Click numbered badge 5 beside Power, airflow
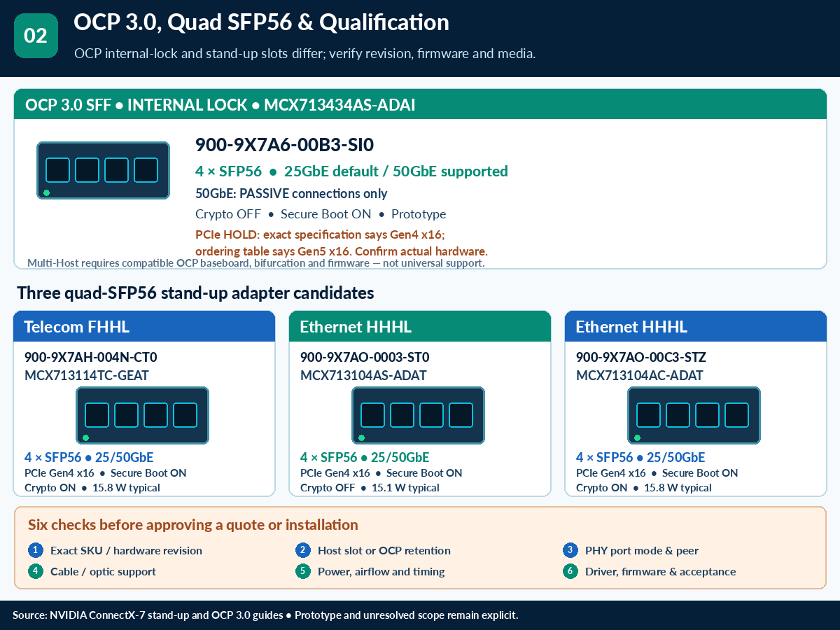Viewport: 840px width, 630px height. (303, 571)
